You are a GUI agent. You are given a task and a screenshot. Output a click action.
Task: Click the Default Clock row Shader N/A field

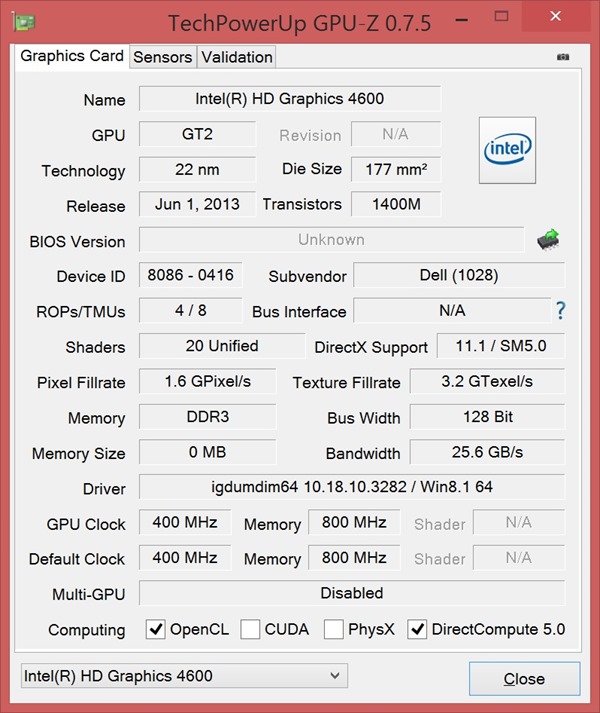tap(519, 558)
